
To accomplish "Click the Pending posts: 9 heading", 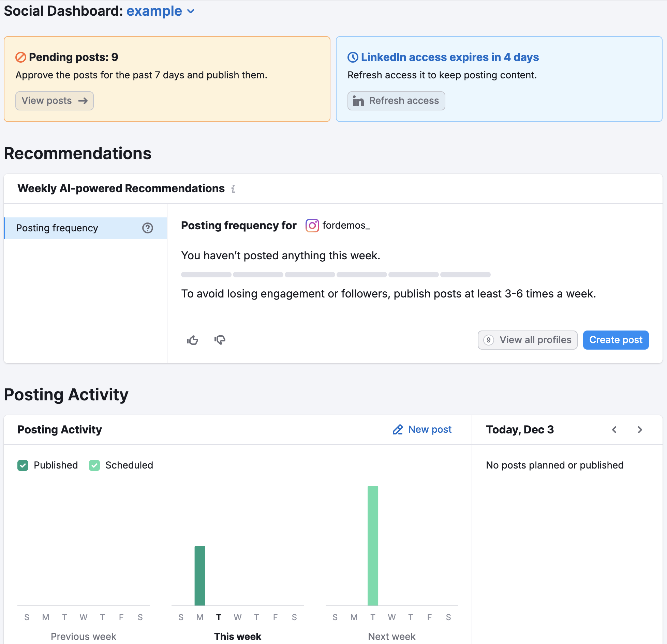I will pos(74,57).
